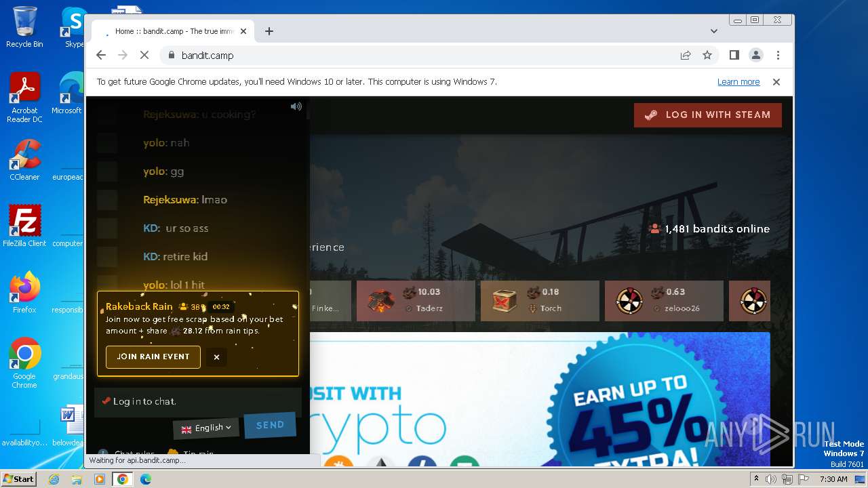Dismiss the Chrome update infobar
This screenshot has width=868, height=488.
tap(776, 82)
